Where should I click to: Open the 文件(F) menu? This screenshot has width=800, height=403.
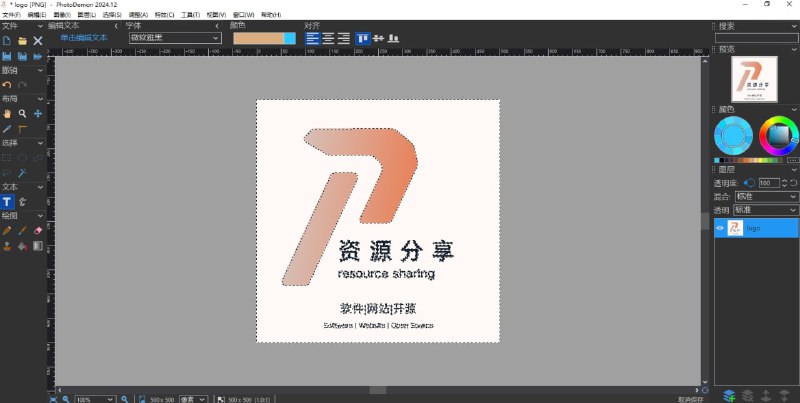[x=11, y=15]
